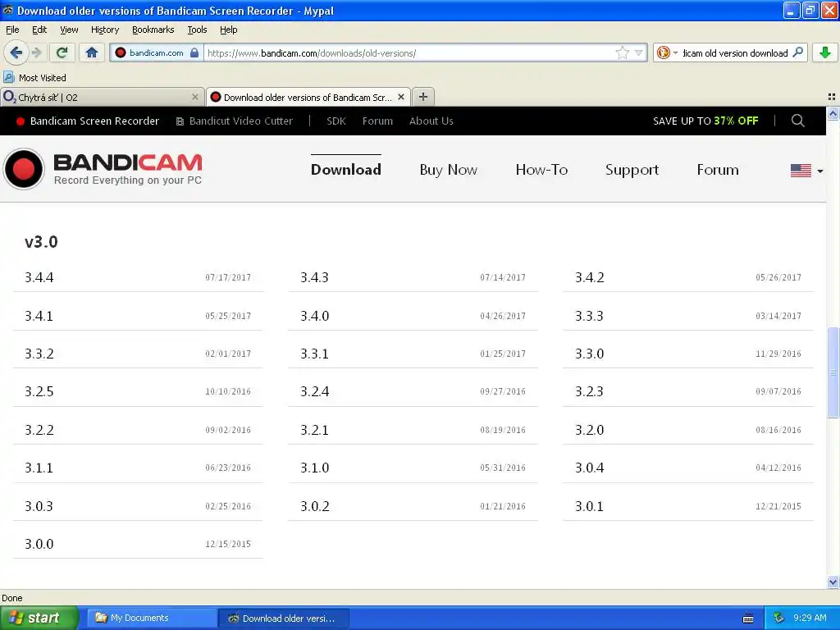This screenshot has height=630, width=840.
Task: Open a new tab with the plus button
Action: point(423,97)
